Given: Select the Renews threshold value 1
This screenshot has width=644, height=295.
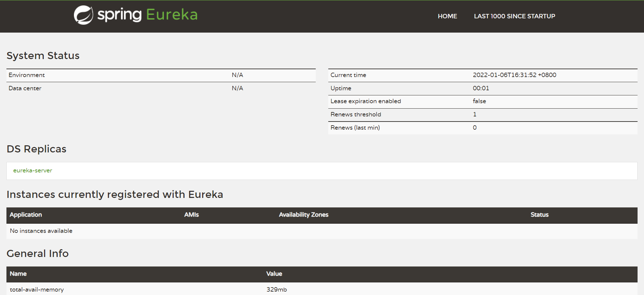Looking at the screenshot, I should 475,114.
